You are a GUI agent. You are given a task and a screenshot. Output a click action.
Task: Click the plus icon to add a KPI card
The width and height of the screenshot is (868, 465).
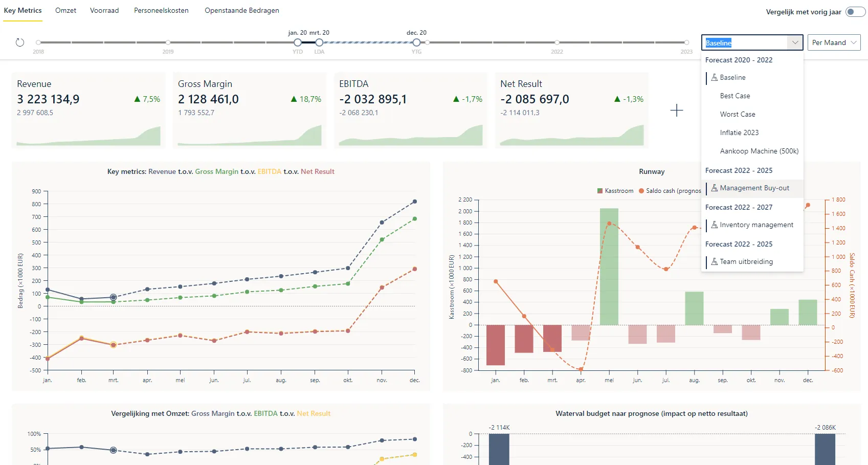point(676,109)
